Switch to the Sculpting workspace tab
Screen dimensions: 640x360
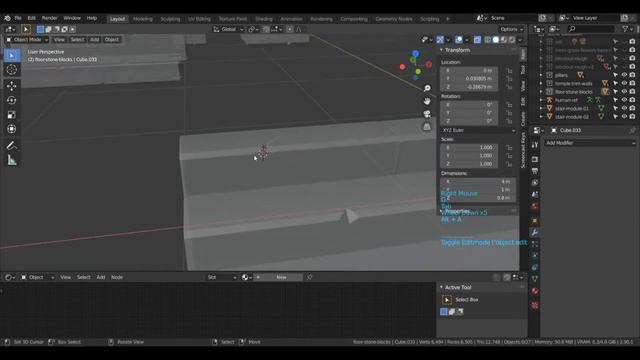pos(170,19)
